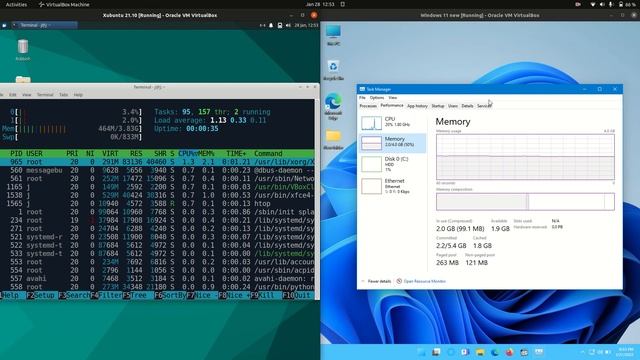Screen dimensions: 640x360
Task: Select the htop process row
Action: 157,204
